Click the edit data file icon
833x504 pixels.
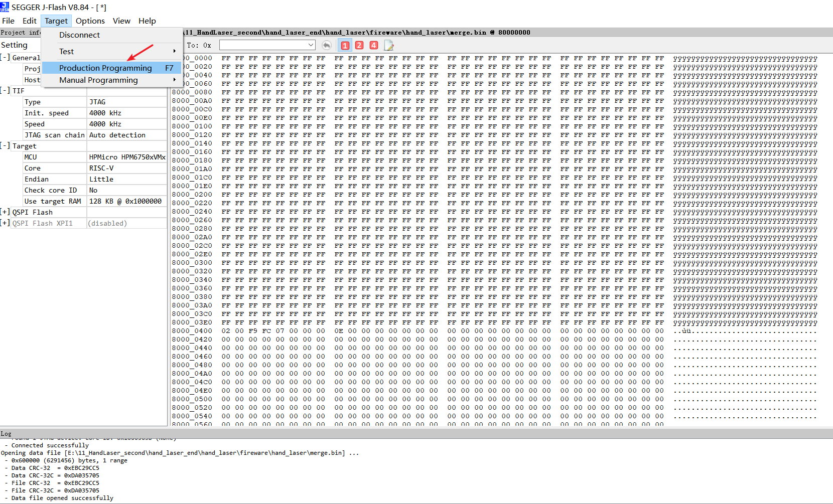pos(389,45)
